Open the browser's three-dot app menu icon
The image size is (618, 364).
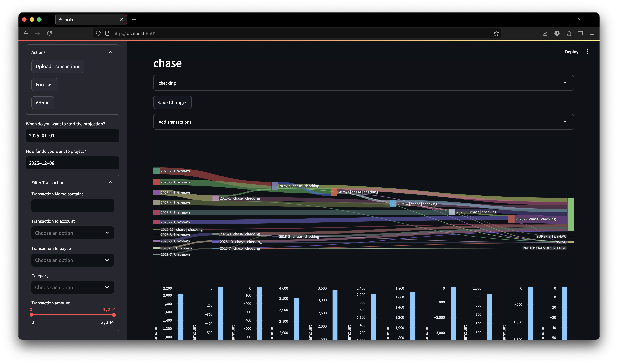click(x=592, y=33)
